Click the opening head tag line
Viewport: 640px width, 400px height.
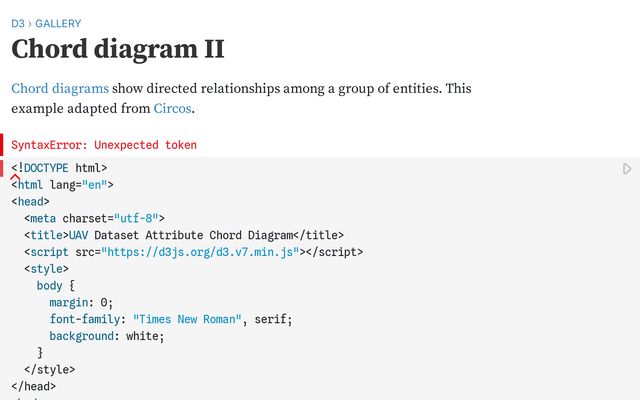point(30,201)
